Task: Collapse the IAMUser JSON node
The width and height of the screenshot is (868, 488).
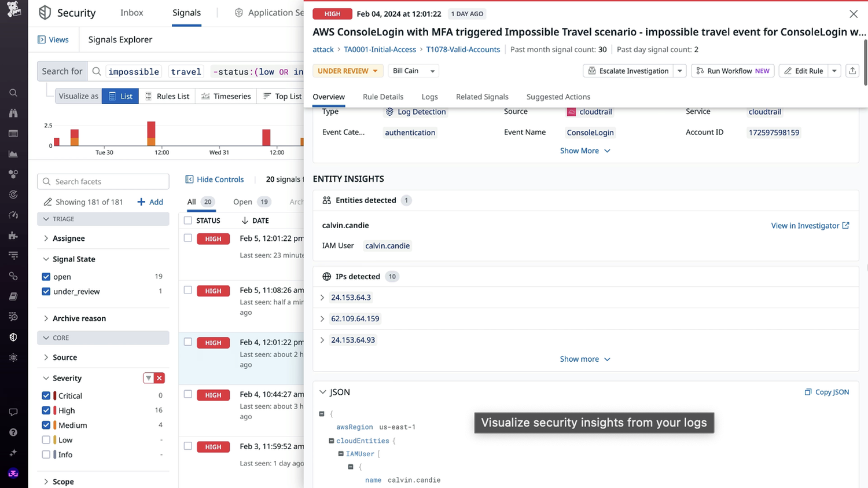Action: point(341,454)
